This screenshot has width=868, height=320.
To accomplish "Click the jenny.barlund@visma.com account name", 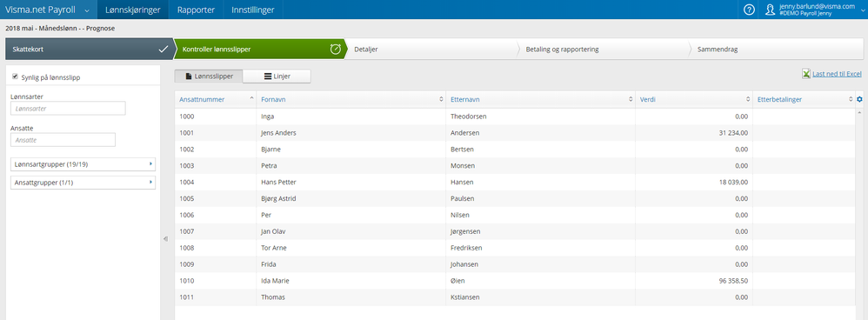I will (x=817, y=6).
